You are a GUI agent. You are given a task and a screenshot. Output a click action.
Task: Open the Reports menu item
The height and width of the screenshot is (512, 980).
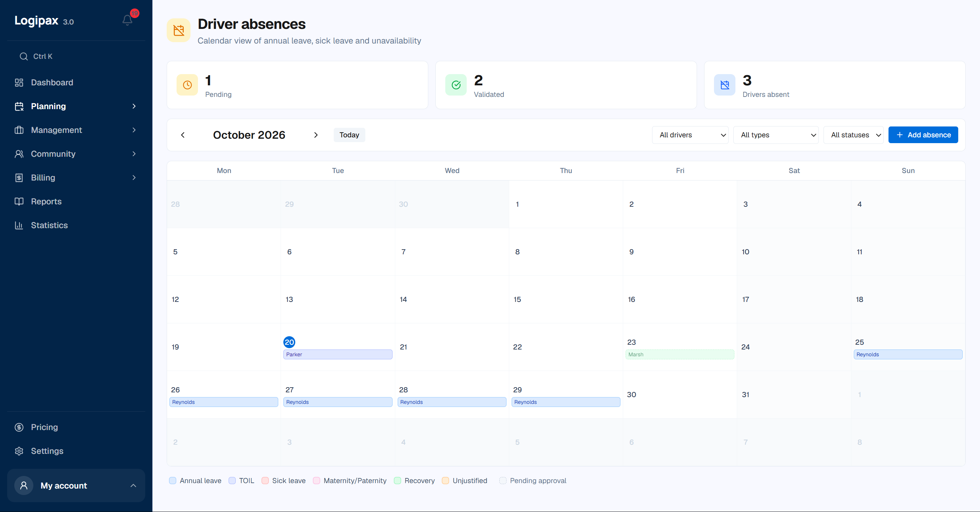76,202
